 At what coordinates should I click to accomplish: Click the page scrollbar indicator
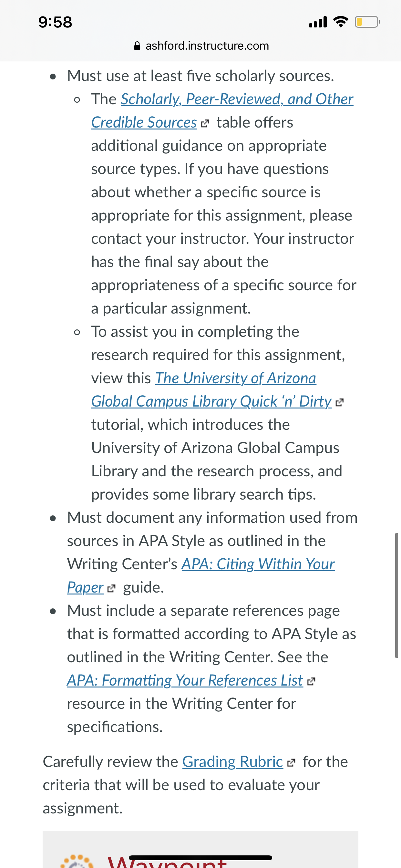tap(396, 595)
